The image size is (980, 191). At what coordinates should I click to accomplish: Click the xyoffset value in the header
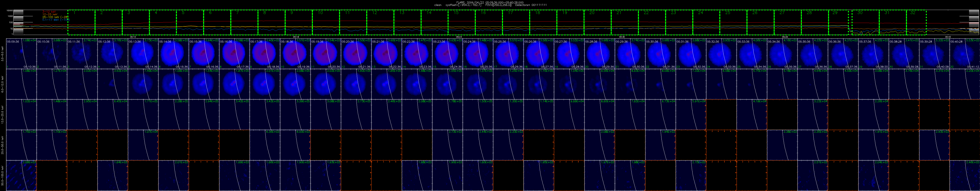(x=464, y=5)
